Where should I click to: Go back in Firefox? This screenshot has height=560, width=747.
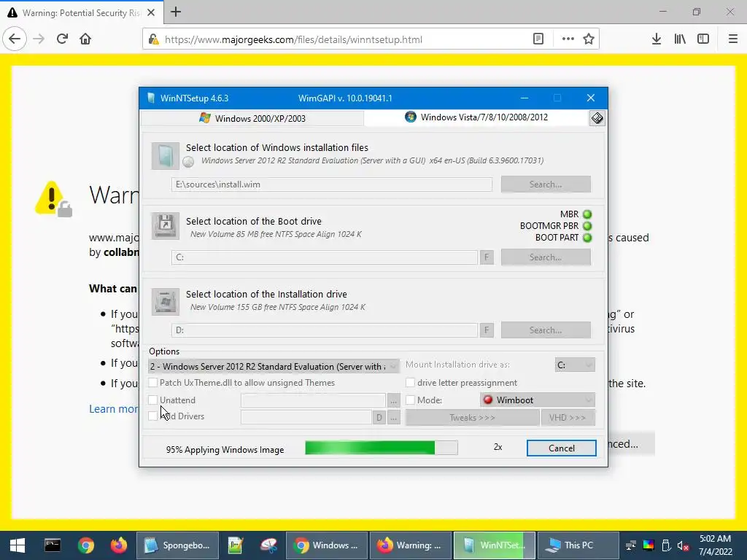(x=15, y=39)
